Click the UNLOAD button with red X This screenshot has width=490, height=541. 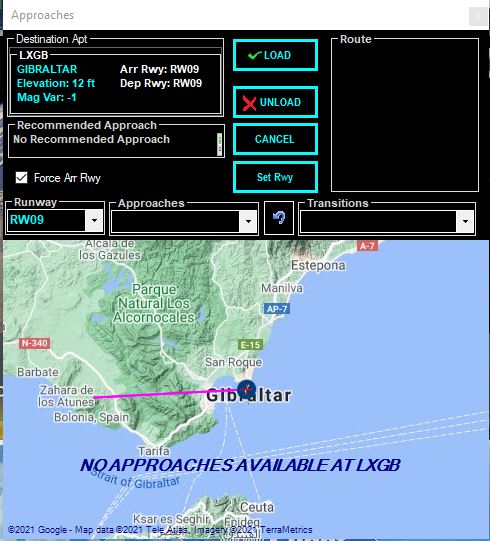click(275, 102)
